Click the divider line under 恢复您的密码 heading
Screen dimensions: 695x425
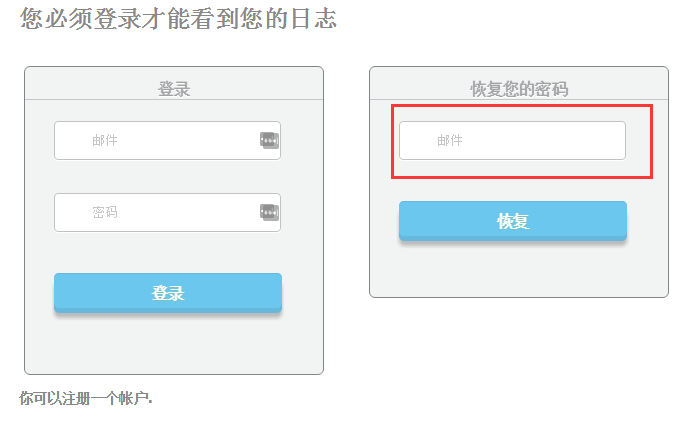pos(519,100)
